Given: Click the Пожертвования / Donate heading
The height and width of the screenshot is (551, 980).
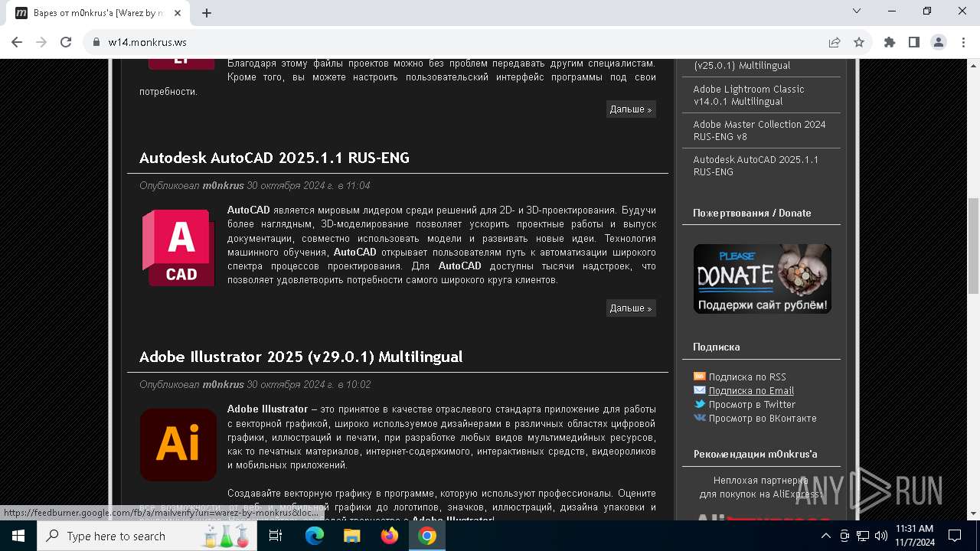Looking at the screenshot, I should (x=752, y=213).
